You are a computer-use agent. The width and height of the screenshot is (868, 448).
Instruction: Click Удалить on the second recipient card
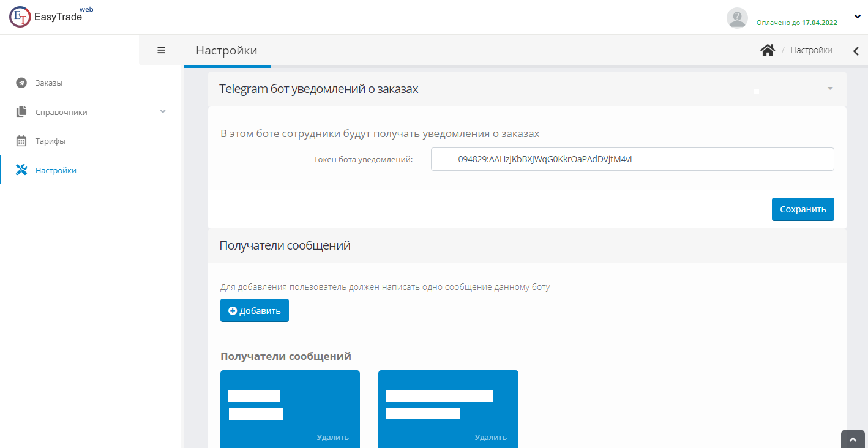(x=491, y=437)
